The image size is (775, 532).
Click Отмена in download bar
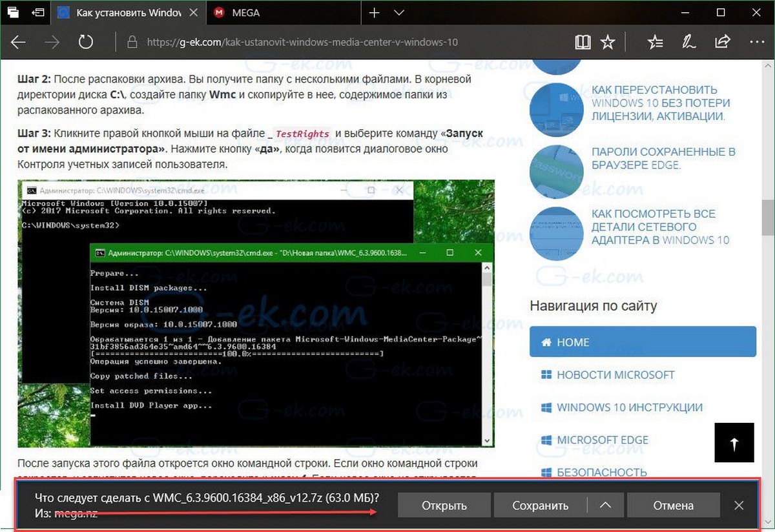673,506
